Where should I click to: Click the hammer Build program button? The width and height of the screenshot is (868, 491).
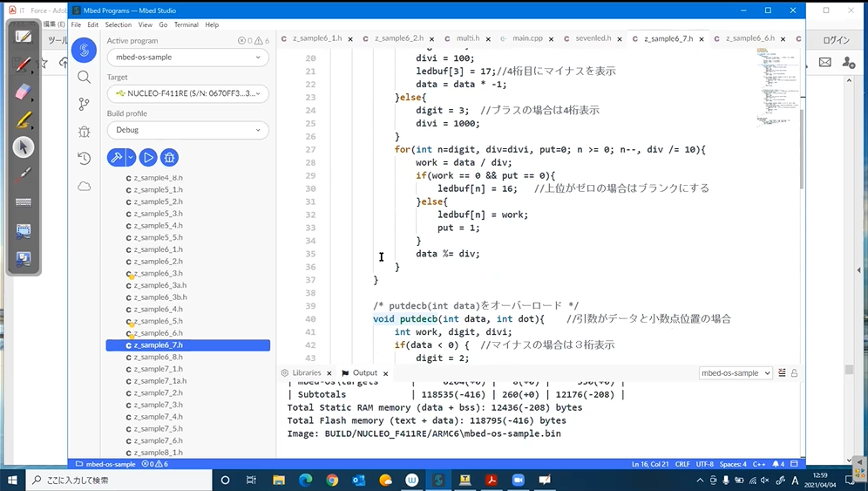[115, 157]
